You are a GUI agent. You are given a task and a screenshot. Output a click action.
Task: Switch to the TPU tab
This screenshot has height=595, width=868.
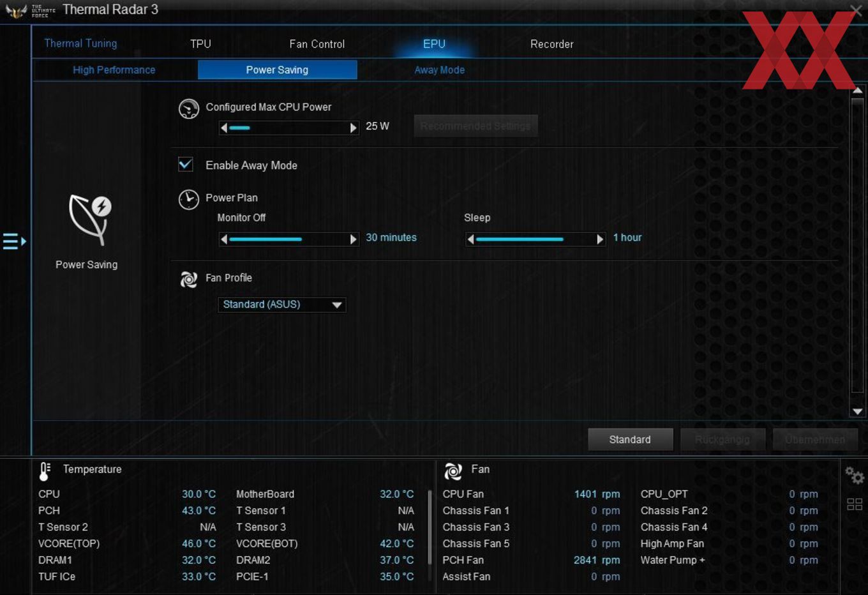coord(200,43)
